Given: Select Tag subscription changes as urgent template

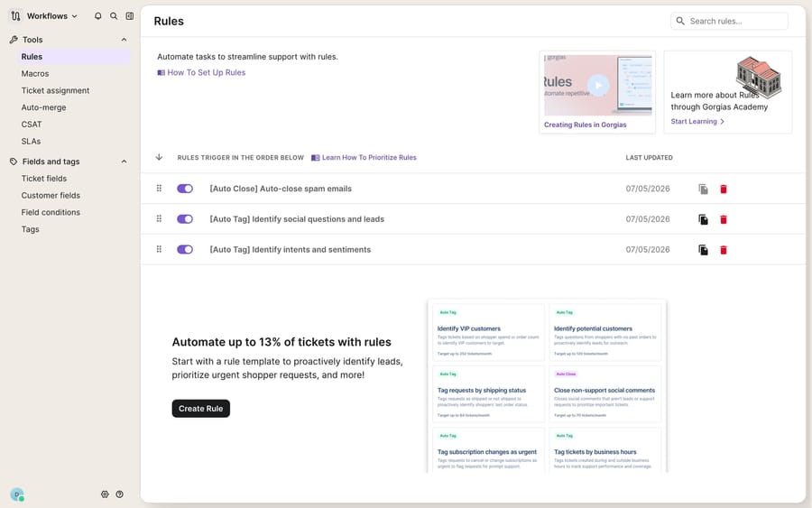Looking at the screenshot, I should coord(488,450).
